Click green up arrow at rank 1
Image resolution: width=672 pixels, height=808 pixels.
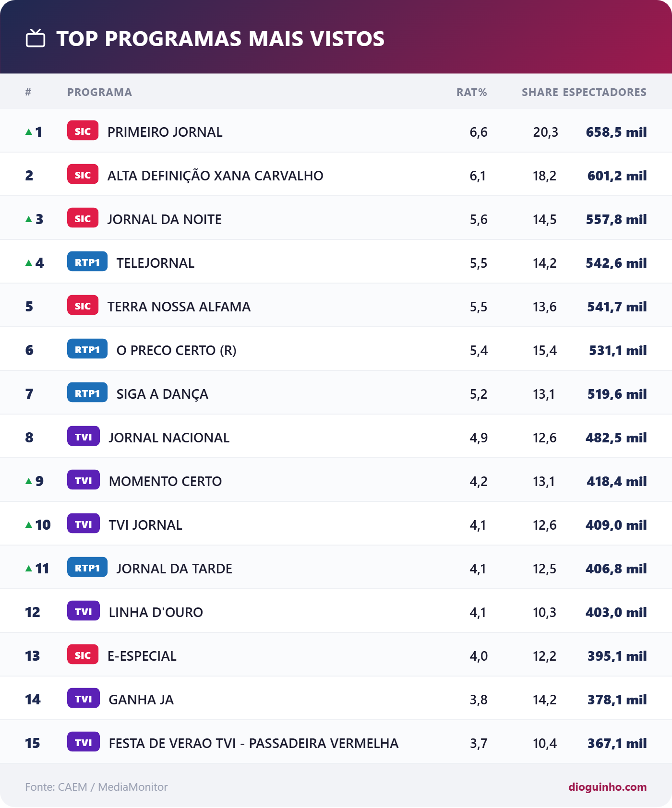29,131
